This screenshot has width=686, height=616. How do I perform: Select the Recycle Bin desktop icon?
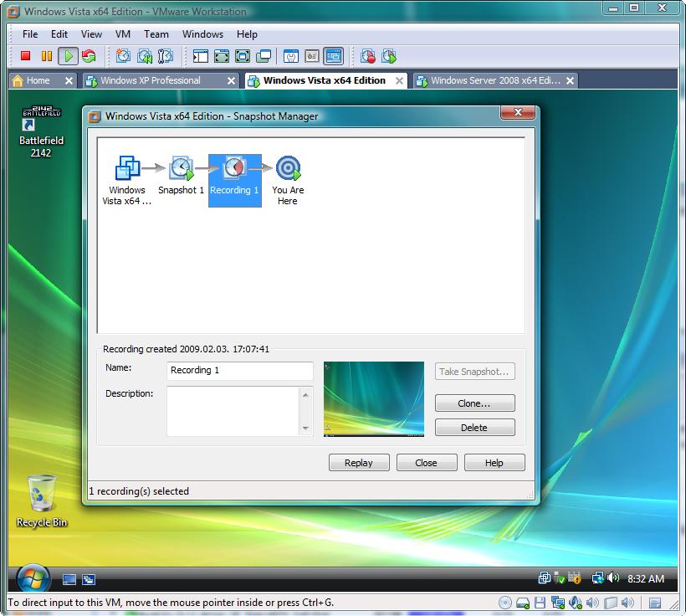(42, 501)
